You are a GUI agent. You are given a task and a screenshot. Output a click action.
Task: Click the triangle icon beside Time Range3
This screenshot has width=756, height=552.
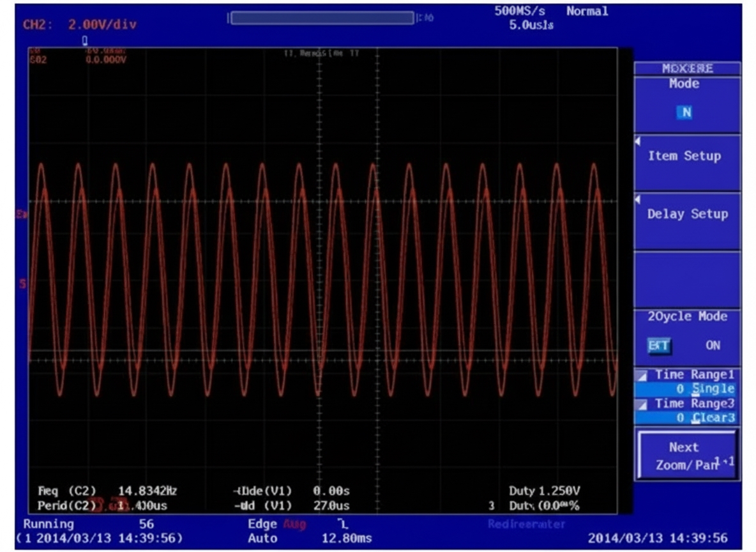point(642,404)
